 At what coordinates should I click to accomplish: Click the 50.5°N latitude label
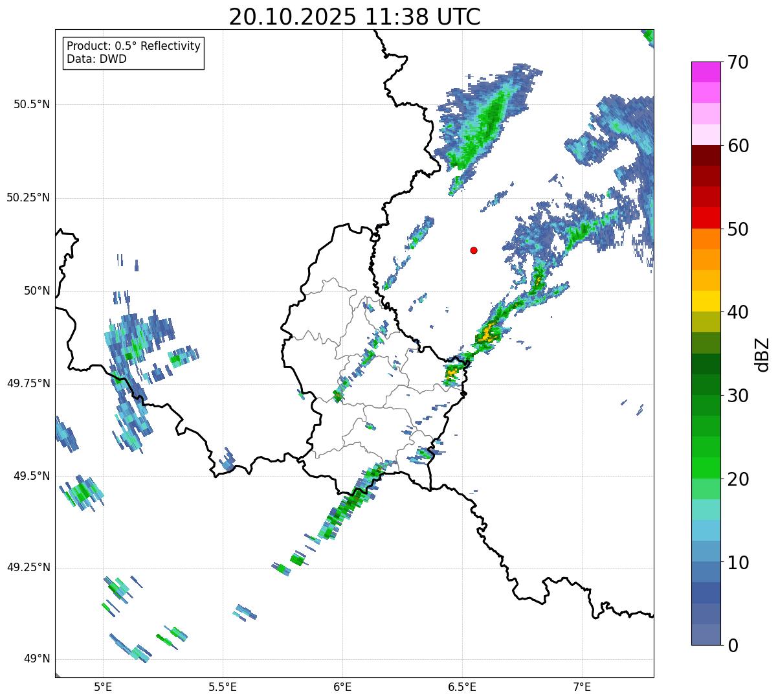(x=32, y=104)
